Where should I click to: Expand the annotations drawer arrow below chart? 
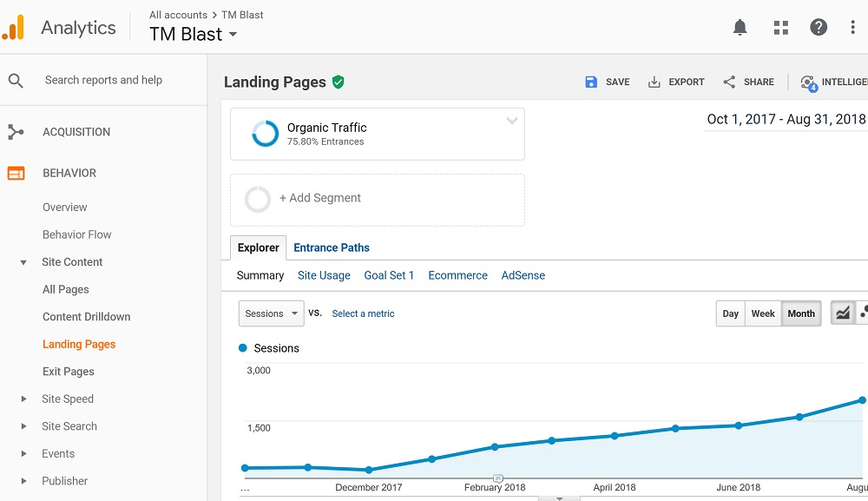pyautogui.click(x=559, y=498)
